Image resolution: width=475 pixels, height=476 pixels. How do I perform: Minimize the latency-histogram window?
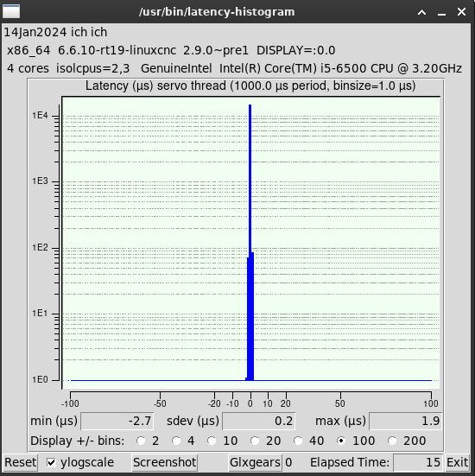(441, 12)
